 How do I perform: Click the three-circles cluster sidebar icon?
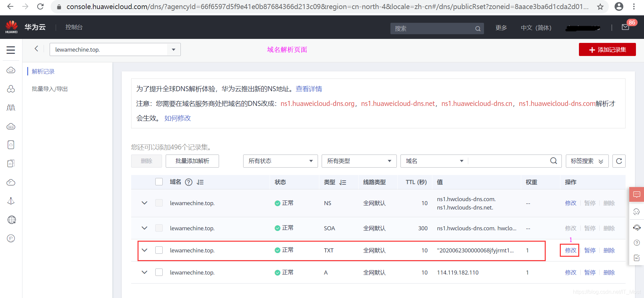click(11, 89)
